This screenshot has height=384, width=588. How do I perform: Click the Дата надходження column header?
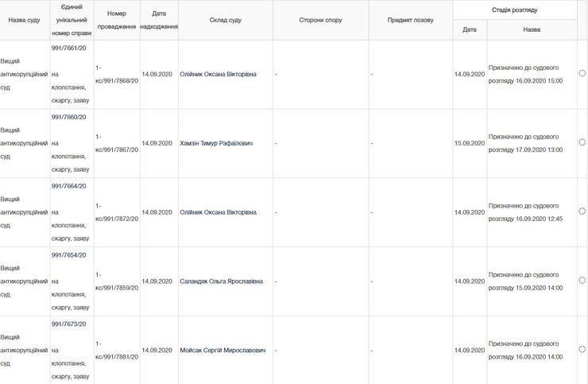click(x=159, y=19)
